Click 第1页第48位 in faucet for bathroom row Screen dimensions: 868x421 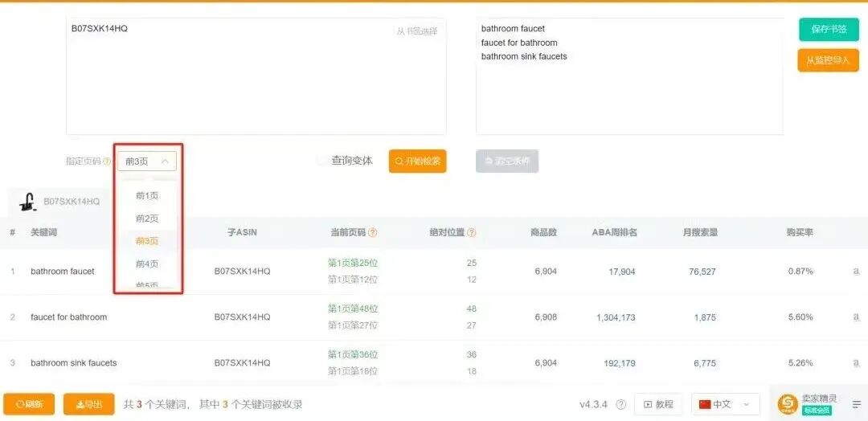(x=353, y=309)
